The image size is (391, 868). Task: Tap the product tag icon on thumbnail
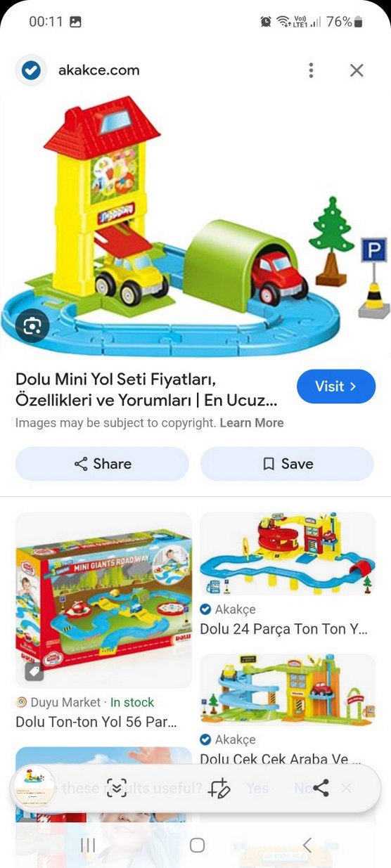(34, 671)
